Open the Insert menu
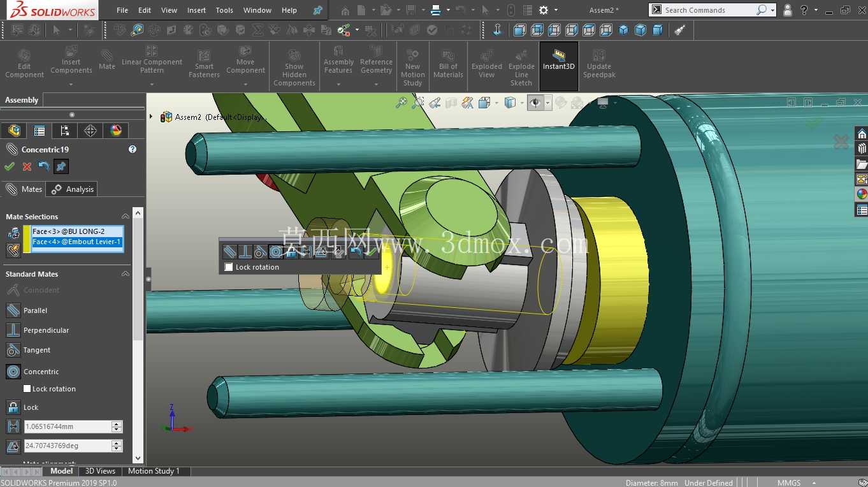The height and width of the screenshot is (487, 868). pos(196,10)
